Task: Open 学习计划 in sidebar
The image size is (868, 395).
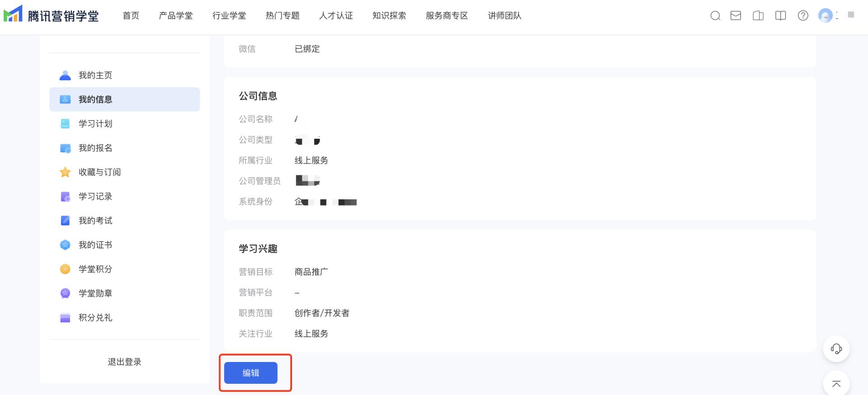Action: (x=124, y=124)
